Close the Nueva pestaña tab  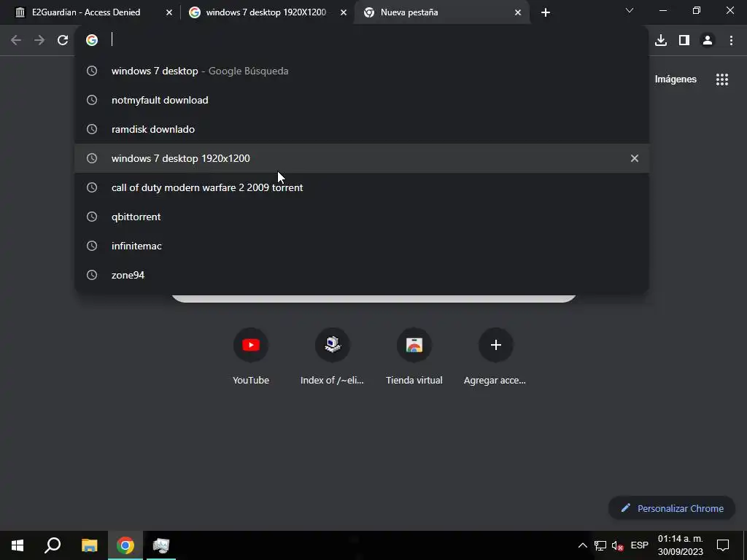[518, 12]
